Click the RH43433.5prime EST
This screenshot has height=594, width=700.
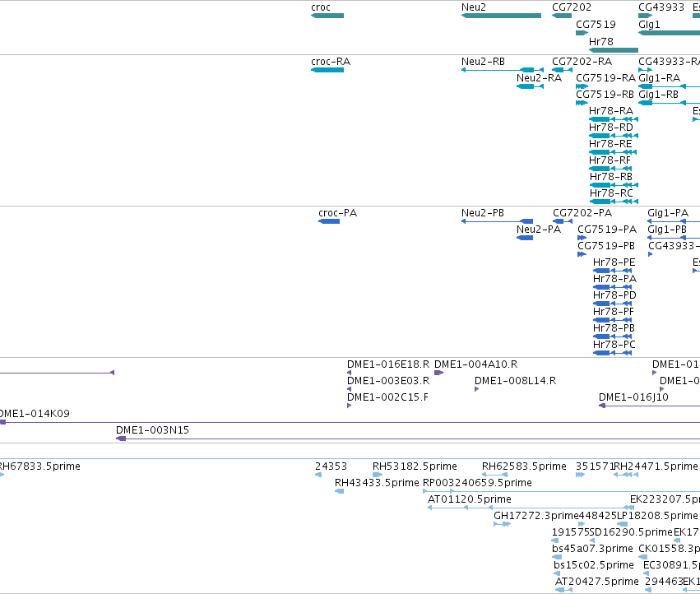pyautogui.click(x=339, y=491)
